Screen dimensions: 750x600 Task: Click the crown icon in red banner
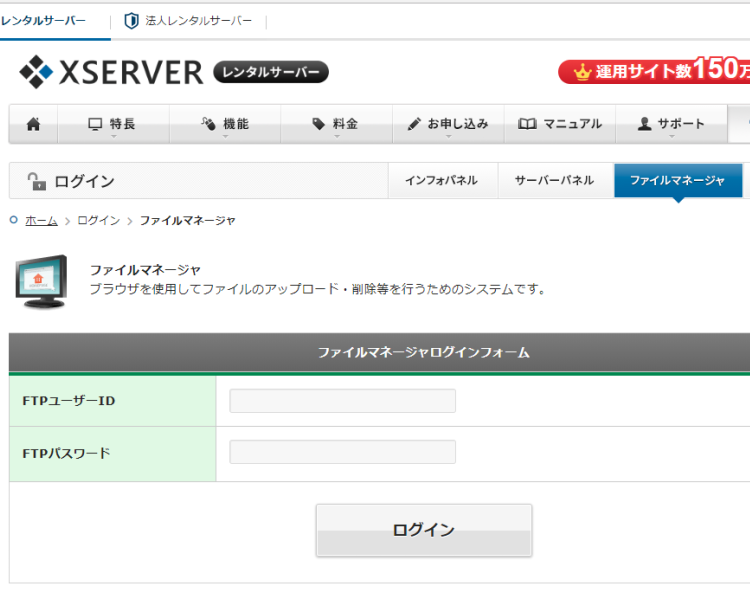[582, 72]
